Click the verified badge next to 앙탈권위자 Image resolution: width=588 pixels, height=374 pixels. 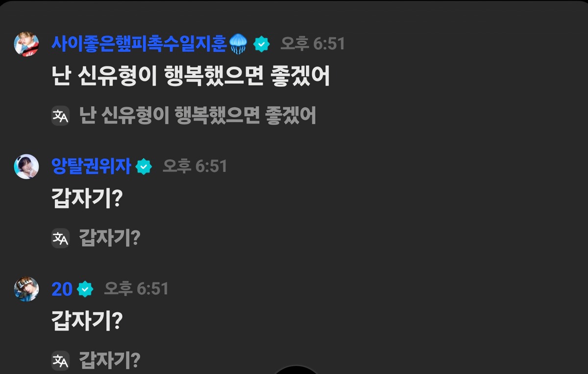pyautogui.click(x=144, y=167)
